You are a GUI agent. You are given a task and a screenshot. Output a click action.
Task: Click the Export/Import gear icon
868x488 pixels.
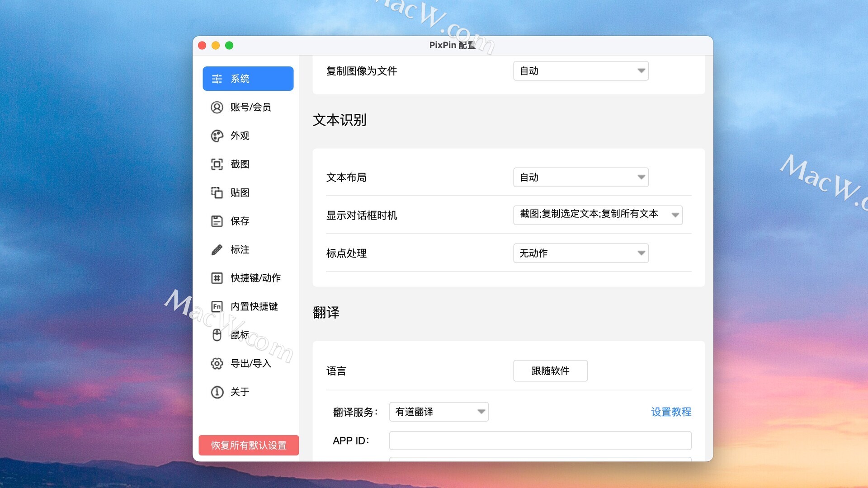(x=217, y=363)
